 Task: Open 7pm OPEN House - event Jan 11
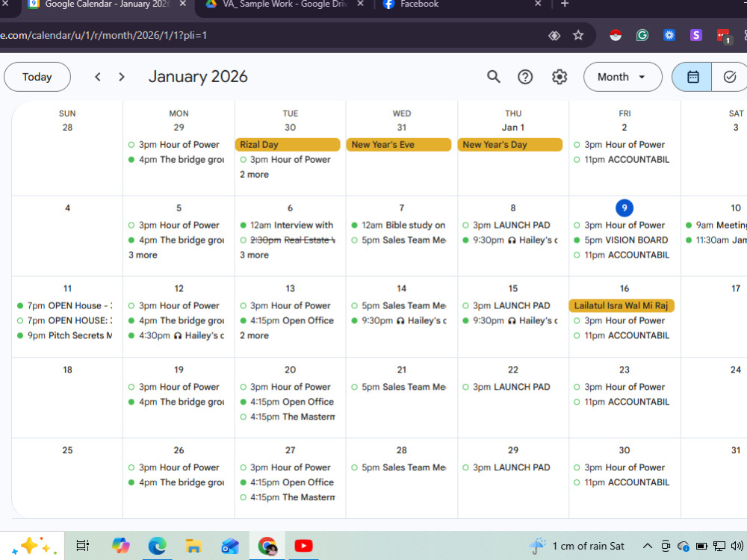pyautogui.click(x=65, y=305)
